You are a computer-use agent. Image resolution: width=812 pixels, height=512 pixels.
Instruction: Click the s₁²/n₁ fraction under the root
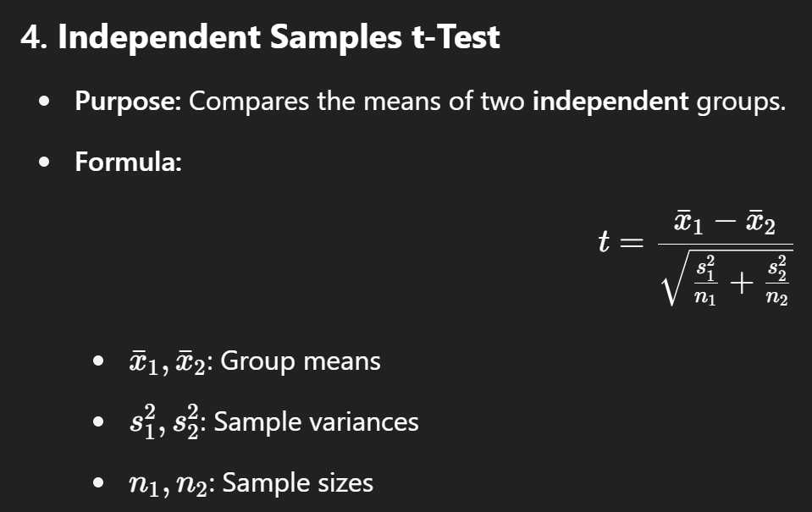pos(706,280)
